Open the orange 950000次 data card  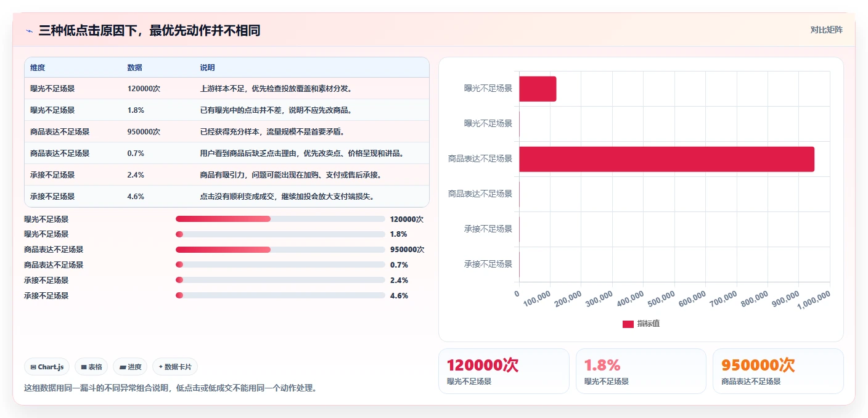click(778, 371)
